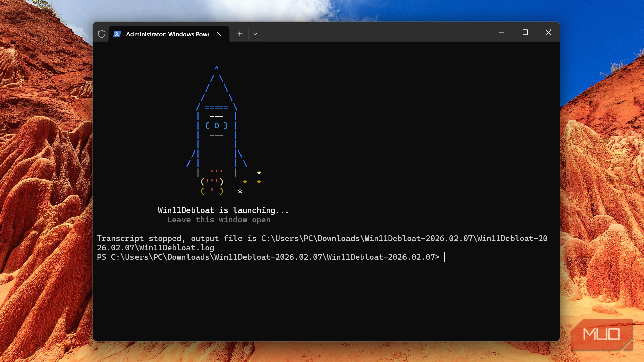644x362 pixels.
Task: Click the PowerShell icon on the tab
Action: (x=117, y=34)
